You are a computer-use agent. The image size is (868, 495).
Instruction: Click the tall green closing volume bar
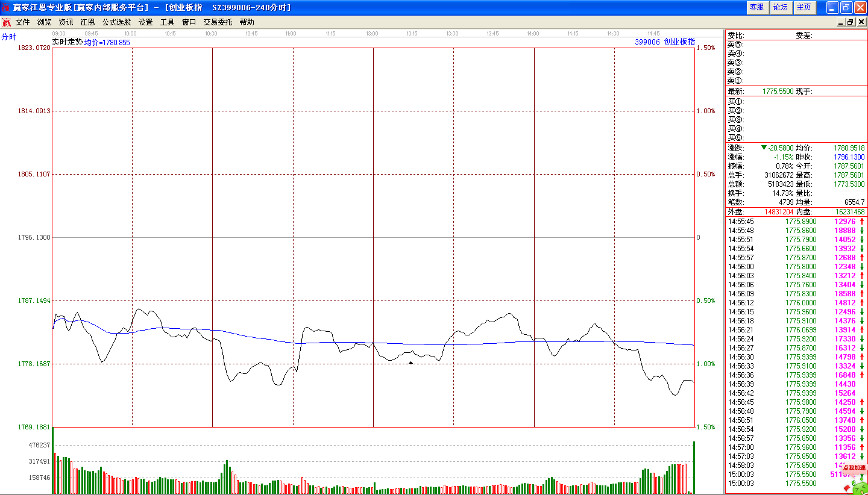click(x=694, y=467)
